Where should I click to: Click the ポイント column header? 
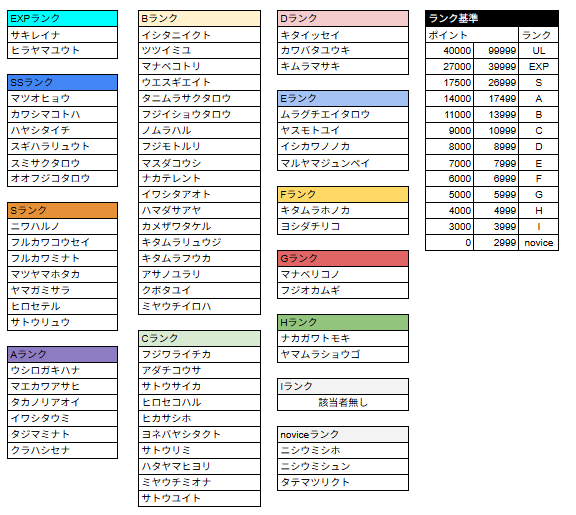pos(472,35)
